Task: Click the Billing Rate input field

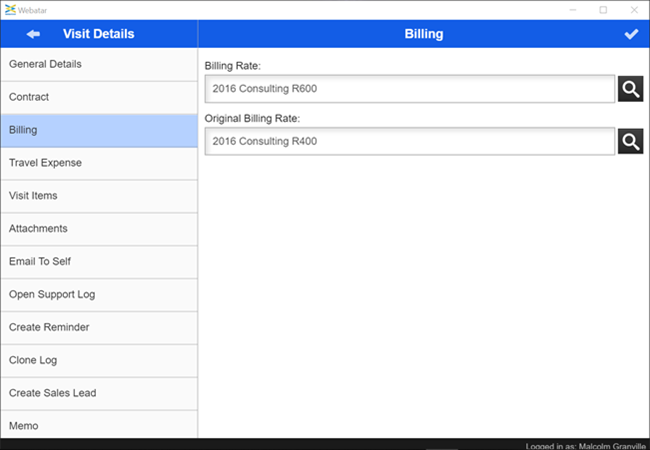Action: [409, 89]
